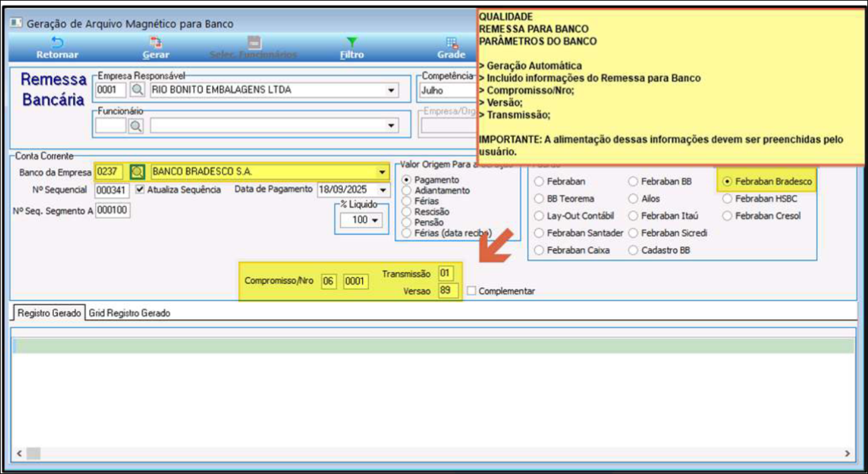Click the Empresa Responsável search magnifier icon
Image resolution: width=868 pixels, height=474 pixels.
click(137, 90)
